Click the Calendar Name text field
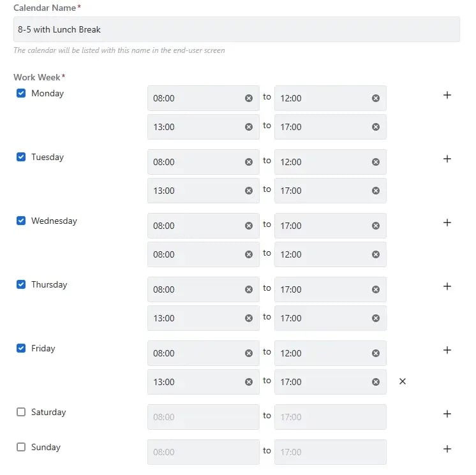 (x=236, y=29)
